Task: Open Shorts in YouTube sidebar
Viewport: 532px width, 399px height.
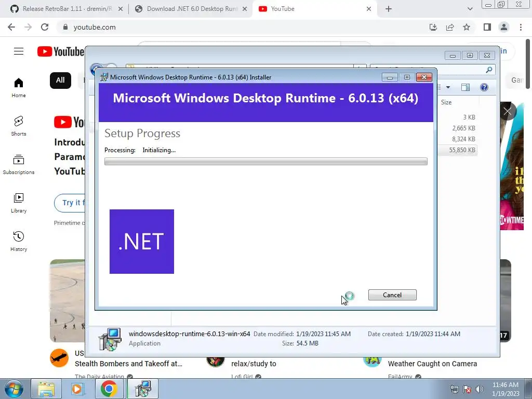Action: pos(19,126)
